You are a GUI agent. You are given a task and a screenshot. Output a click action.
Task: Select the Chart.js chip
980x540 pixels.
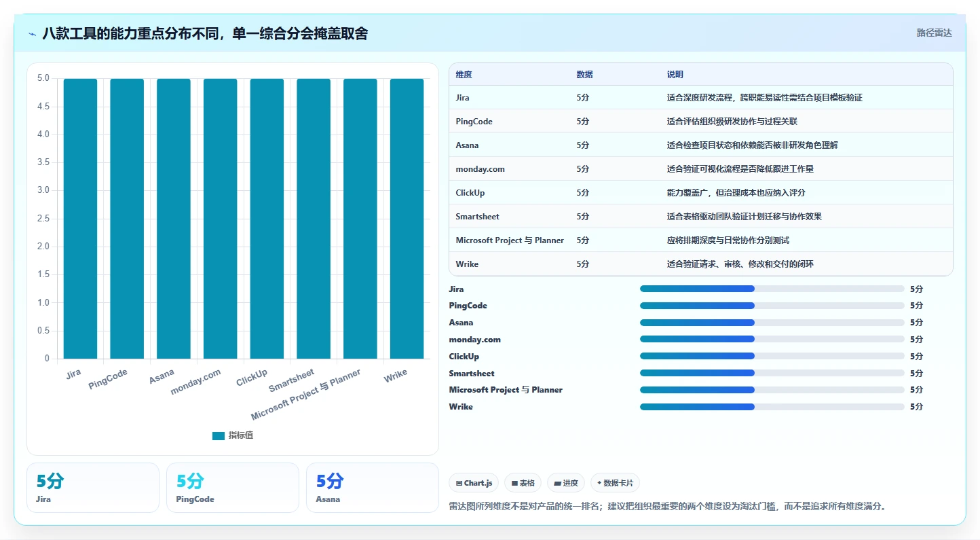(474, 483)
